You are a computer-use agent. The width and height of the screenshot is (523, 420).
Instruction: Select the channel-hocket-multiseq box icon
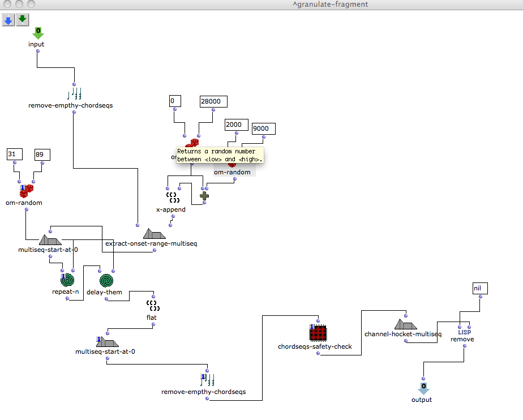[405, 324]
